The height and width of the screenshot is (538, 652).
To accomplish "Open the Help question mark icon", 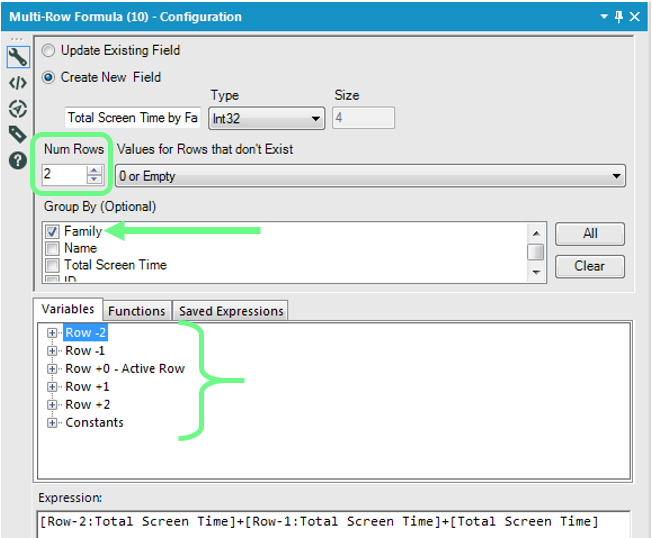I will coord(18,160).
